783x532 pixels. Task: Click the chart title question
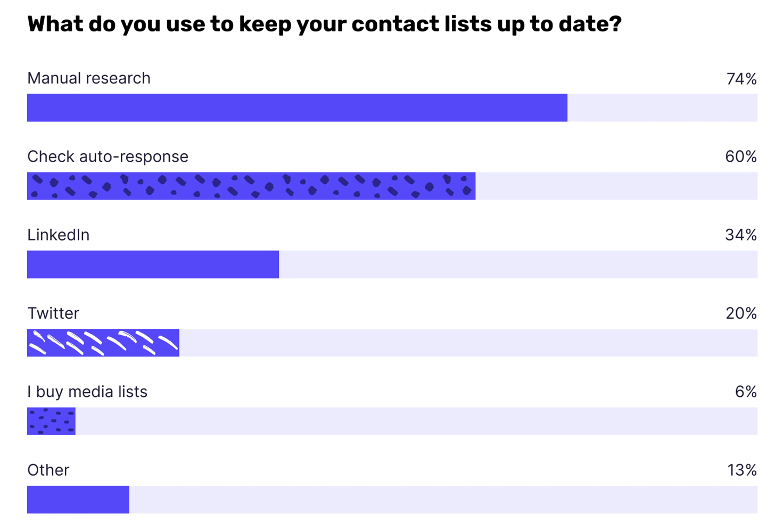coord(324,24)
